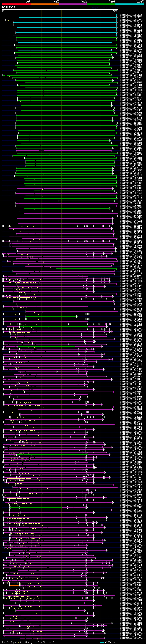
Task: Open hit UniRef100_Q3JTV6
Action: (x=131, y=276)
